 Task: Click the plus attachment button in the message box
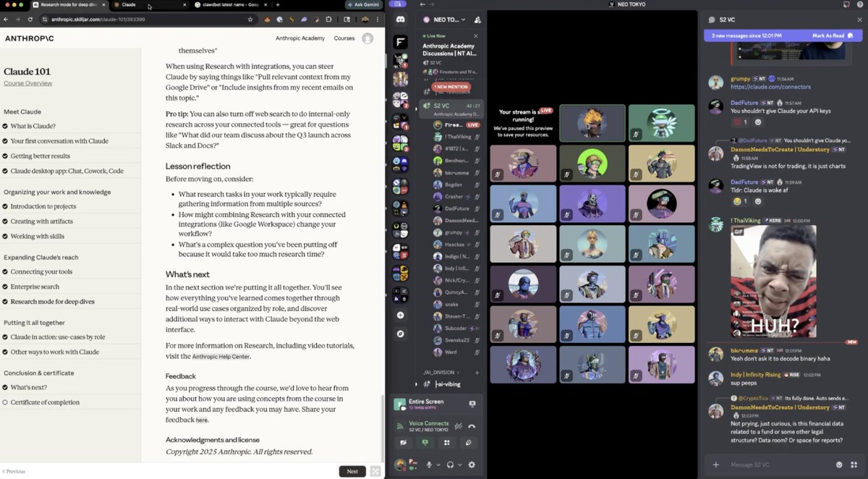tap(715, 465)
